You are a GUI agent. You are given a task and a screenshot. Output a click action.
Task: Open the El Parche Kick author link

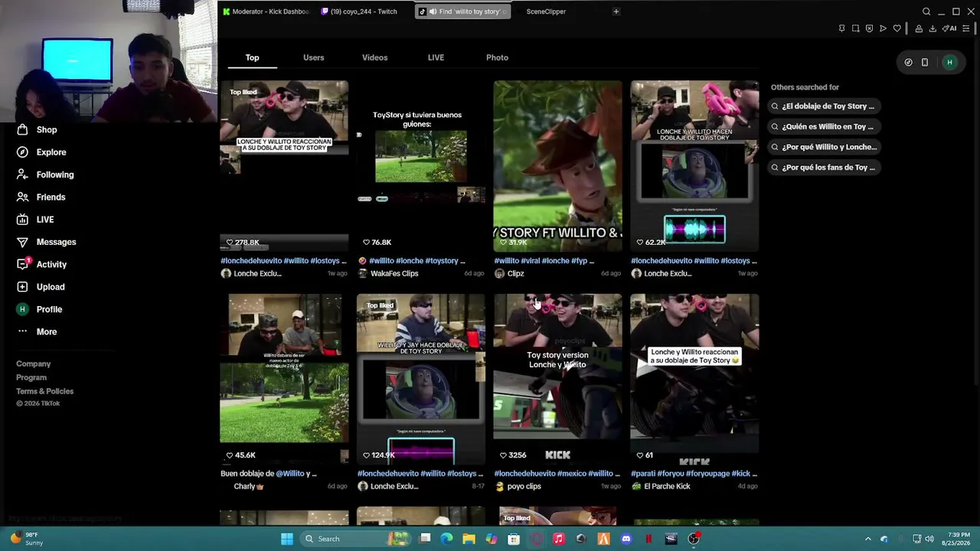pyautogui.click(x=667, y=486)
